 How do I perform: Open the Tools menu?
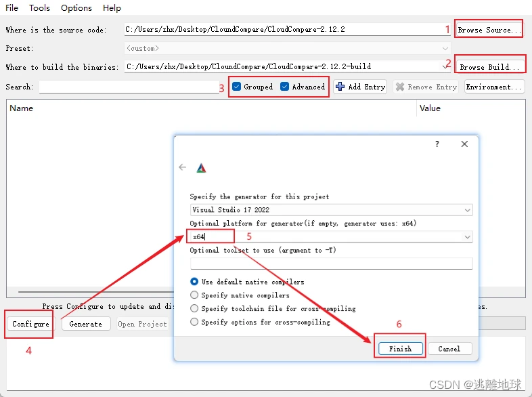pyautogui.click(x=39, y=8)
